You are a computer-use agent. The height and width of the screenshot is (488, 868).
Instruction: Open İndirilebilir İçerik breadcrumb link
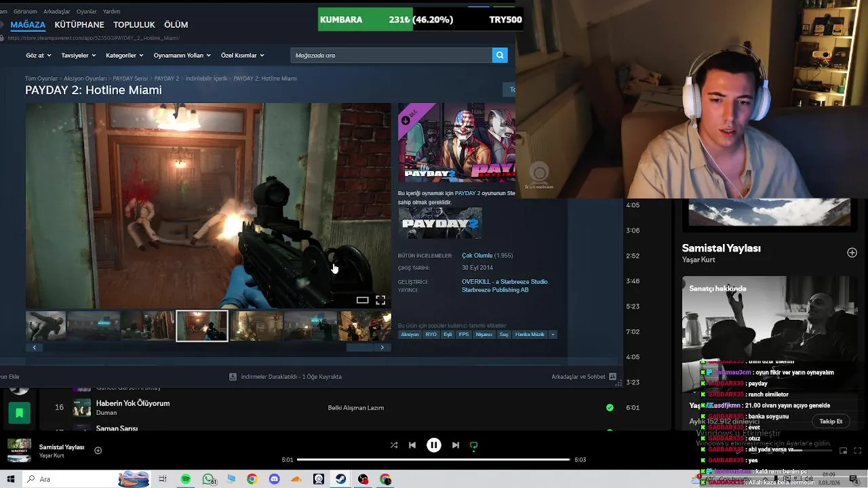(206, 79)
